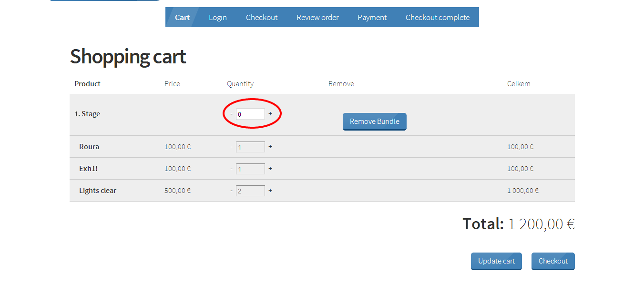Increase the Roura quantity
644x304 pixels.
coord(270,147)
